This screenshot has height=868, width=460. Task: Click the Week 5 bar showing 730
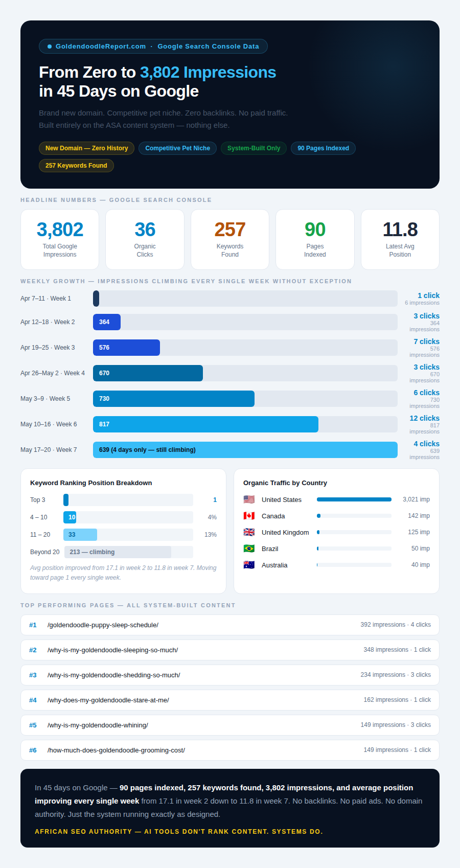tap(174, 399)
